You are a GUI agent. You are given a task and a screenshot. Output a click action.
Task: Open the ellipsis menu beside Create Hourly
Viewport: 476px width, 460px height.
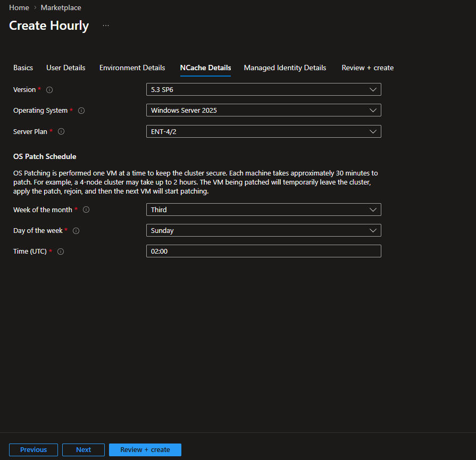(x=106, y=26)
